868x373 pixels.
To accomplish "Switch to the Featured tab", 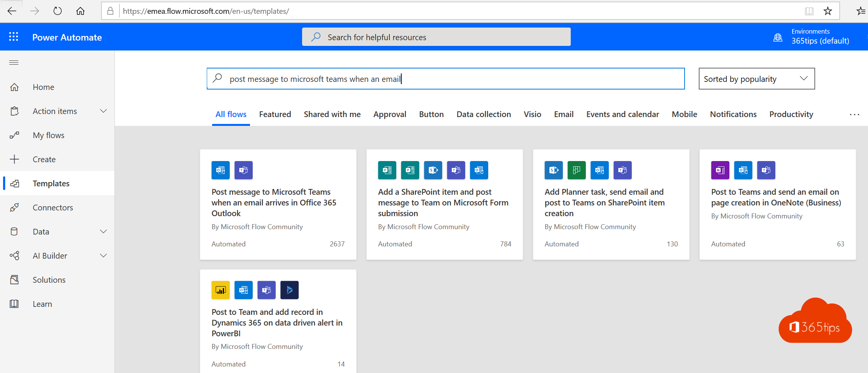I will (x=275, y=114).
